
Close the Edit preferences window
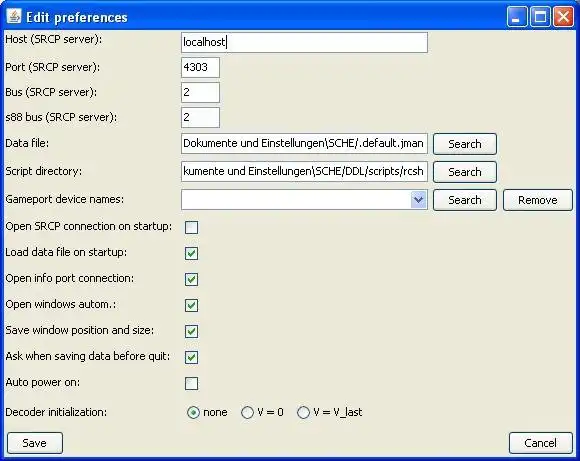point(563,17)
